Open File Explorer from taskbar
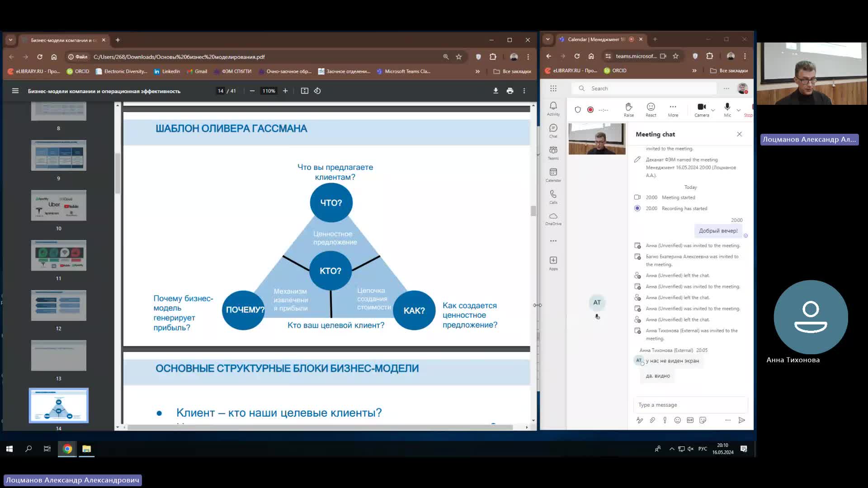Image resolution: width=868 pixels, height=488 pixels. 86,449
